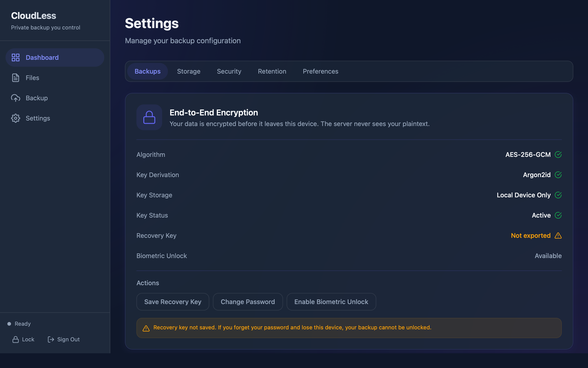Click the 'Settings' page heading
Image resolution: width=588 pixels, height=368 pixels.
(x=152, y=23)
